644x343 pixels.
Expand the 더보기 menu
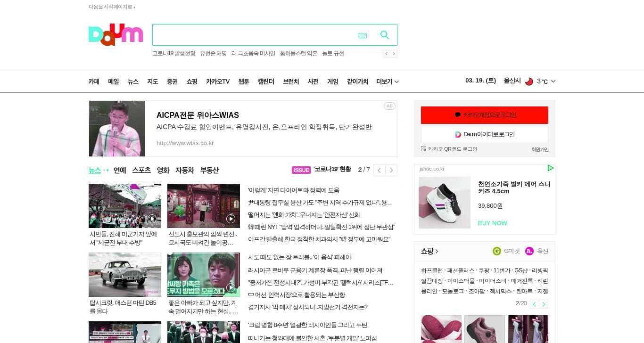(388, 82)
